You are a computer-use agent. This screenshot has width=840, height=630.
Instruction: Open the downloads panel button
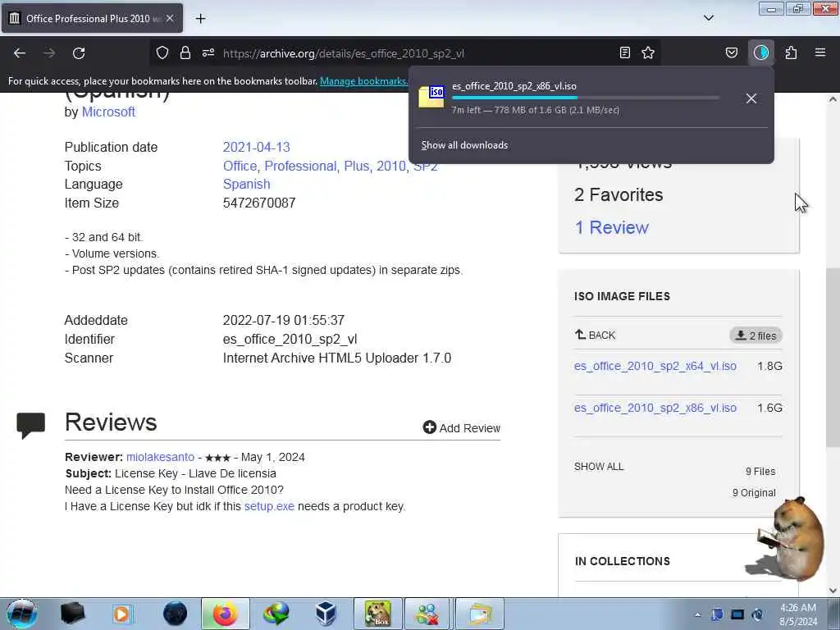[761, 52]
